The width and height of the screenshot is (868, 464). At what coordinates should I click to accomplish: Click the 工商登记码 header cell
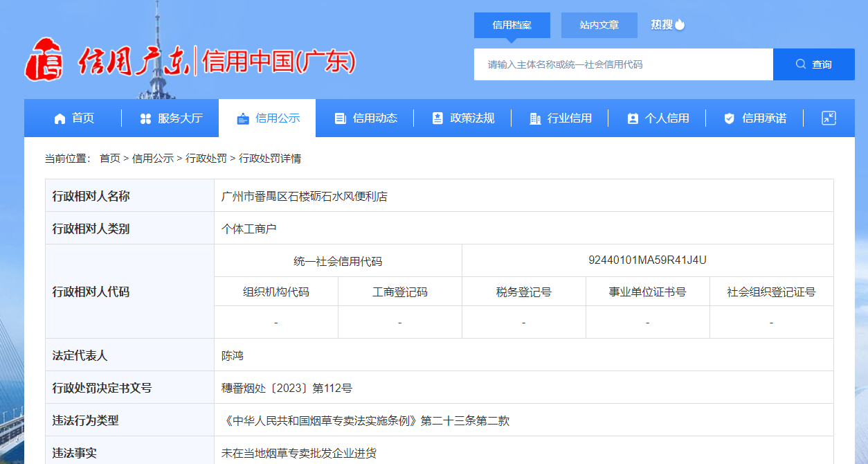pyautogui.click(x=400, y=292)
